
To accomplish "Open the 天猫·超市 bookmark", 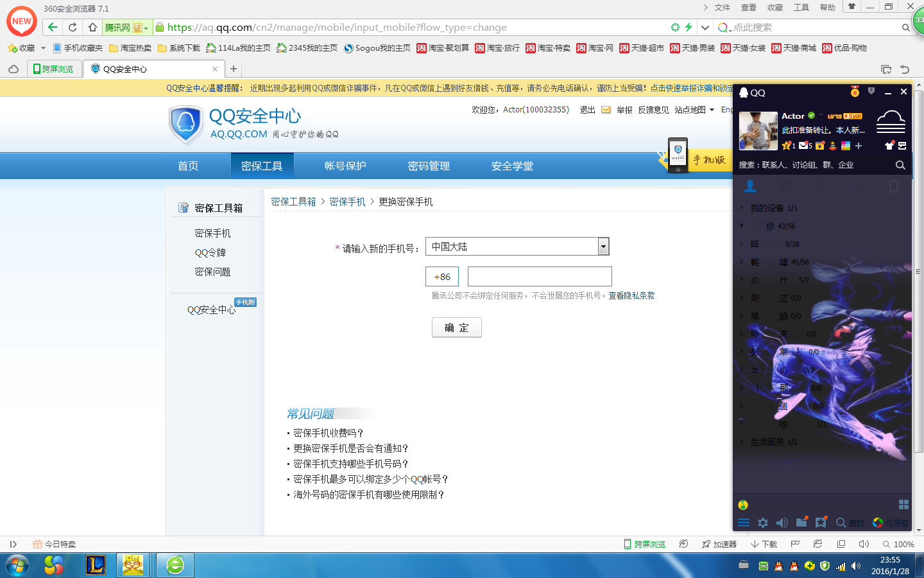I will [642, 48].
